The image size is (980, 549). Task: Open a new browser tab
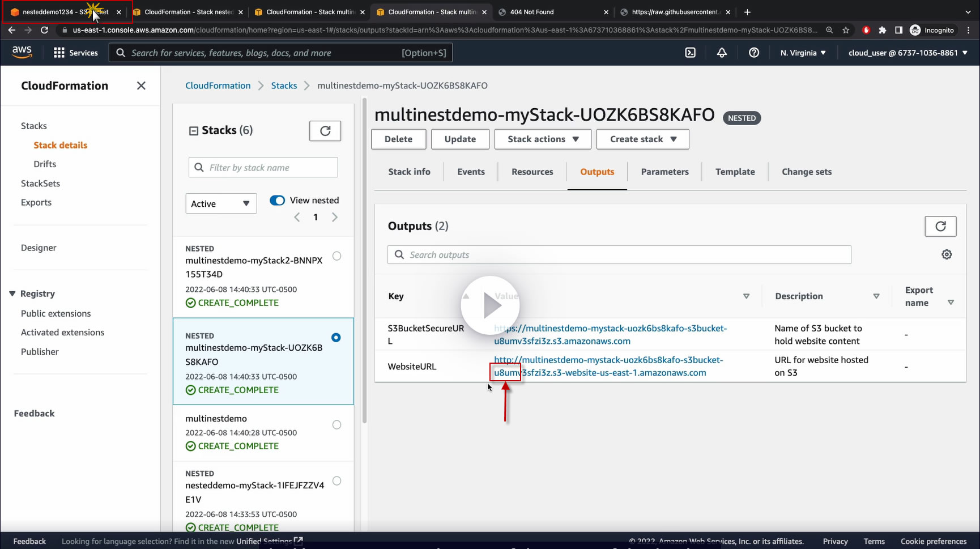(x=747, y=12)
